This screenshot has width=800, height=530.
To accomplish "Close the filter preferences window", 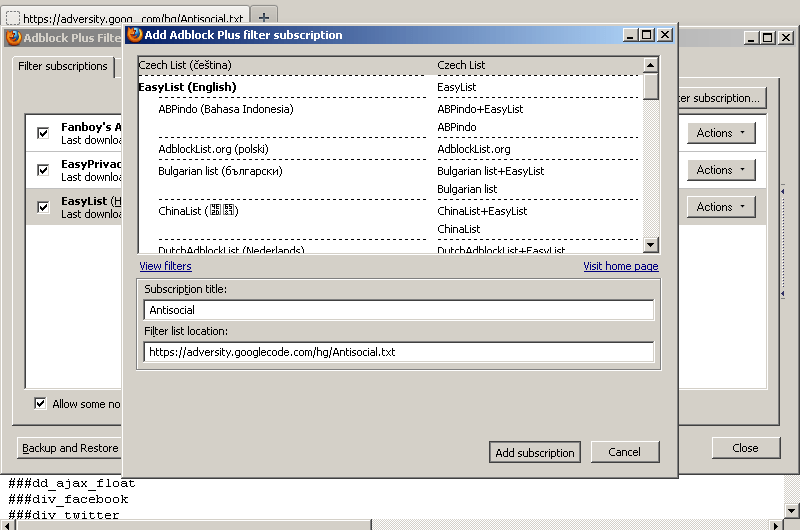I will tap(745, 448).
